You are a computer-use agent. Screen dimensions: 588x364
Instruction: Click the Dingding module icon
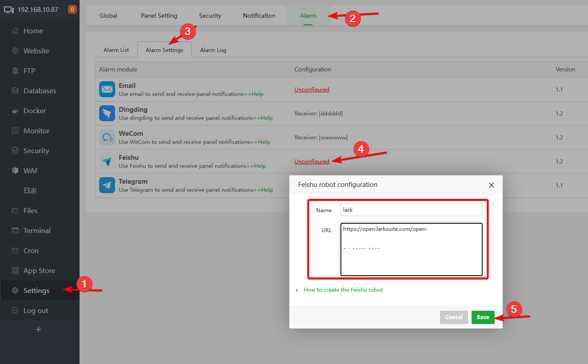[107, 113]
